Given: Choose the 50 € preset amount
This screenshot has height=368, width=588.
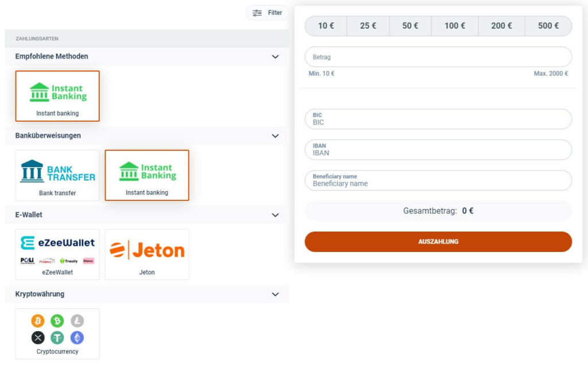Looking at the screenshot, I should pyautogui.click(x=410, y=26).
